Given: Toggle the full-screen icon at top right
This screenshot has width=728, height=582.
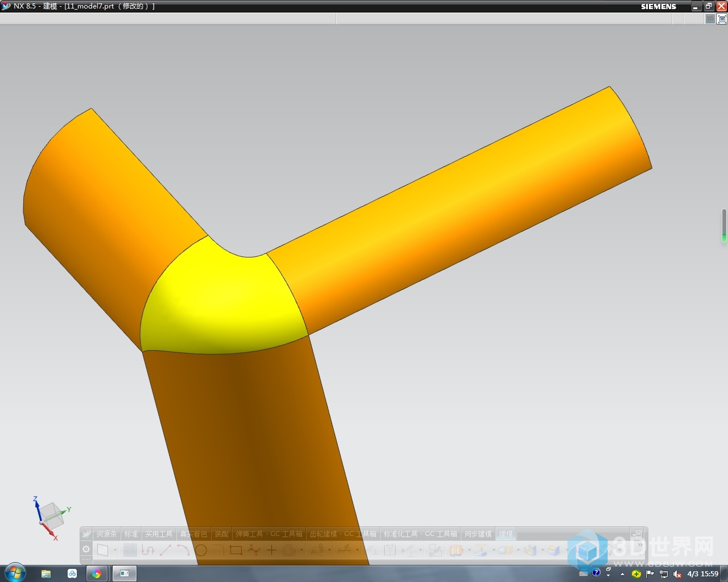Looking at the screenshot, I should (722, 19).
